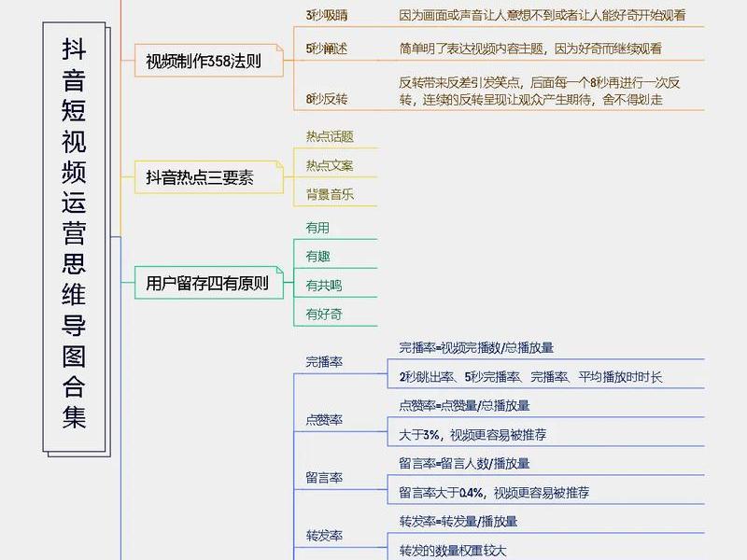
Task: Click formula 点赞率=点赞量/总播放量
Action: pos(464,406)
